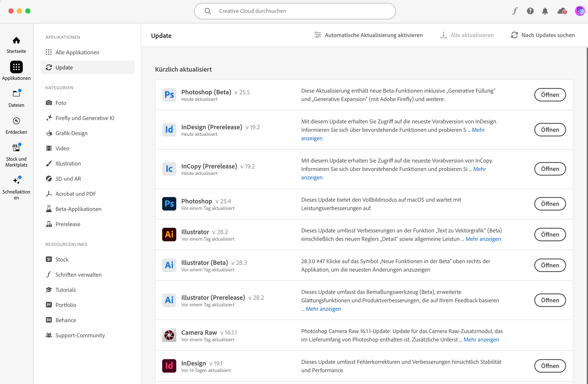Viewport: 588px width, 384px height.
Task: Open the fonts icon in top bar
Action: click(515, 11)
